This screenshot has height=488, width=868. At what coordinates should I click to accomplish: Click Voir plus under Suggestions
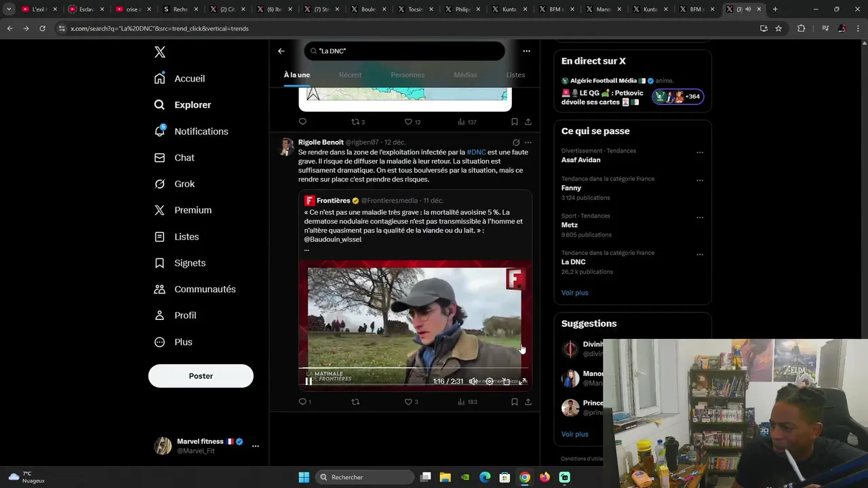coord(574,434)
